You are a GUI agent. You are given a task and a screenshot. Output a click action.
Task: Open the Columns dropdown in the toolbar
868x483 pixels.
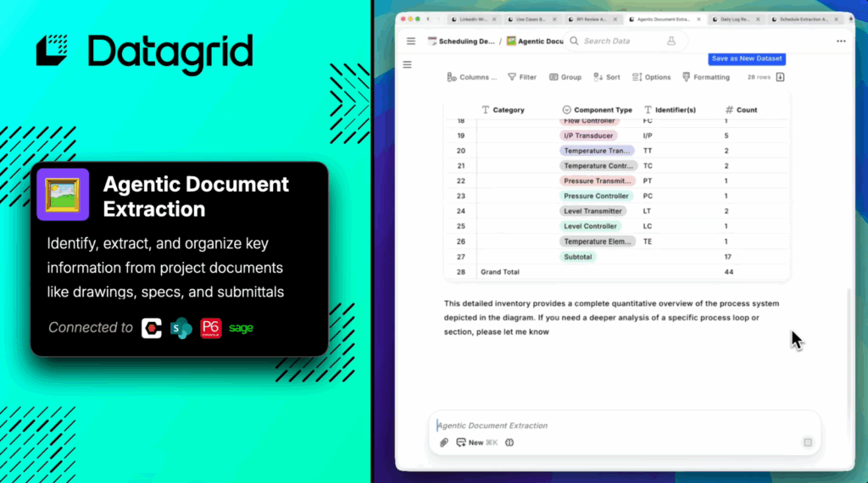[471, 77]
